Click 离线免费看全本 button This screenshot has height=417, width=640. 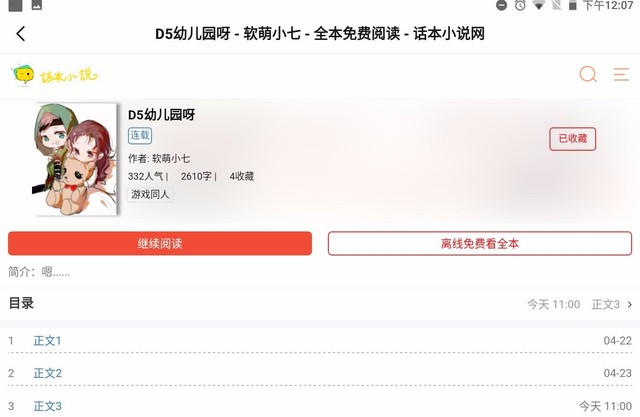coord(480,244)
